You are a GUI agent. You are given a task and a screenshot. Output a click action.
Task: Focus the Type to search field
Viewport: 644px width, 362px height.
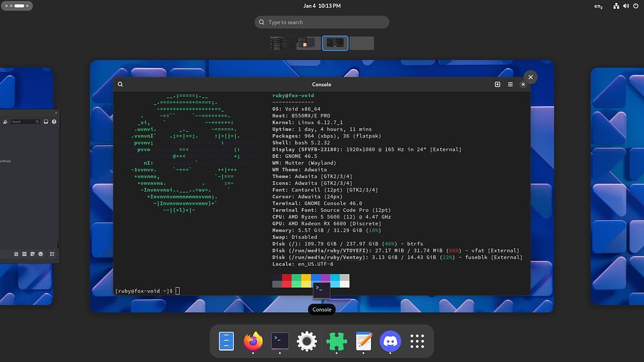point(322,22)
